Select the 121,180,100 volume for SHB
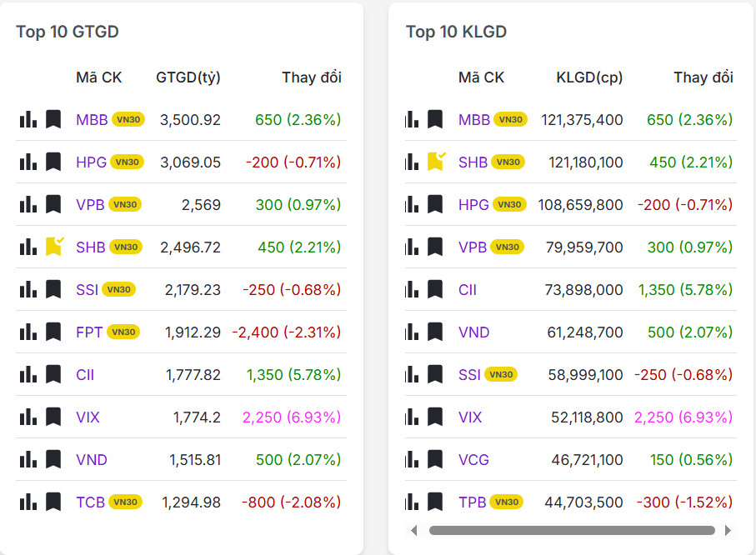756x555 pixels. tap(585, 162)
